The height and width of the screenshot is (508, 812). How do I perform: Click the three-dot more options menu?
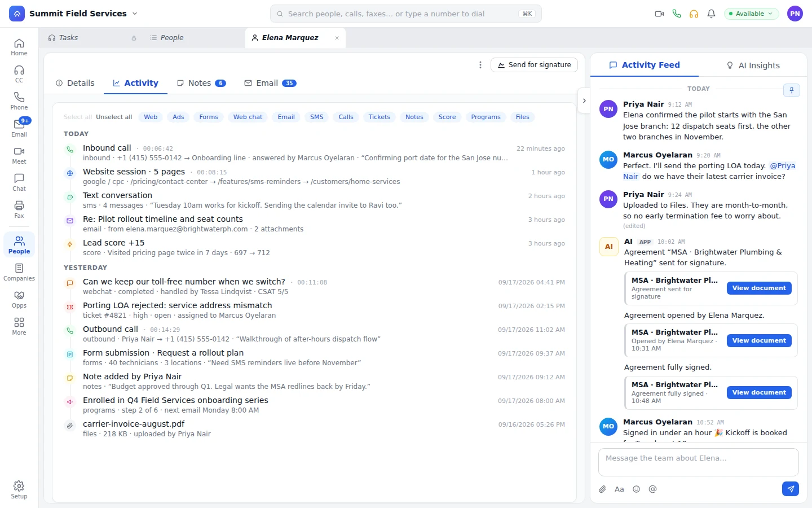coord(480,65)
